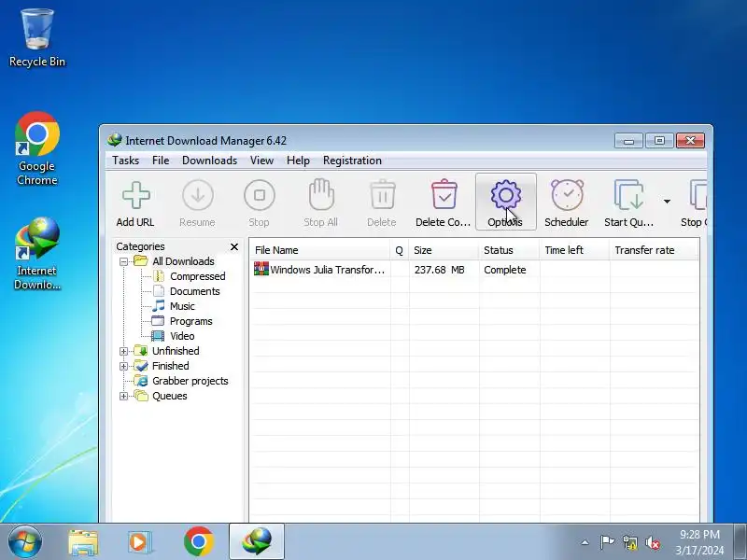
Task: Select the All Downloads category
Action: tap(183, 261)
